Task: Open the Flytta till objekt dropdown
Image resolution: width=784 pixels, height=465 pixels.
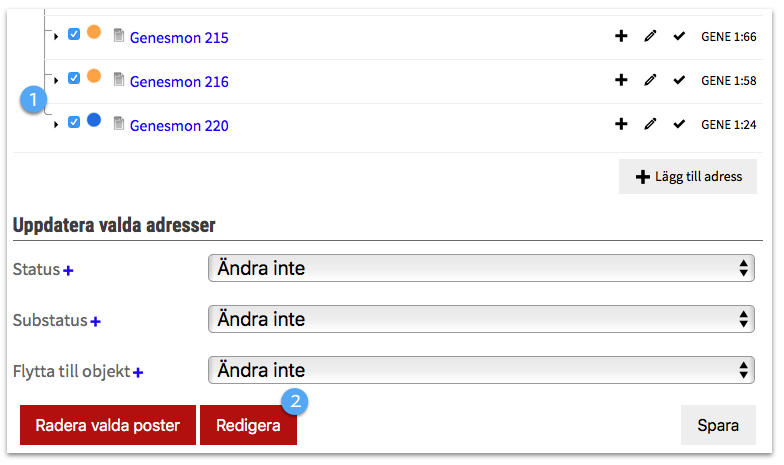Action: pyautogui.click(x=480, y=370)
